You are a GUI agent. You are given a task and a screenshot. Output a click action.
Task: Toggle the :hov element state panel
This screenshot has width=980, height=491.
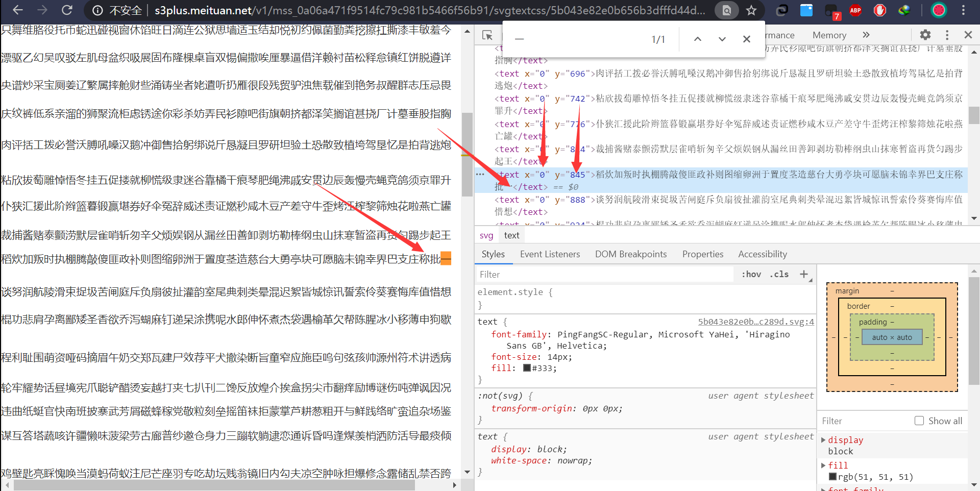point(751,274)
